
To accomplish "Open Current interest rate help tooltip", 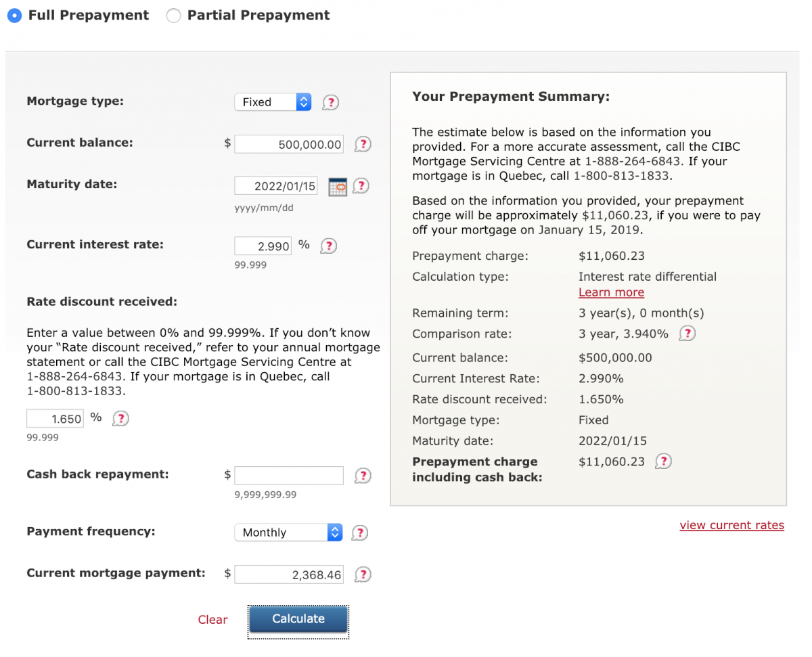I will [328, 246].
